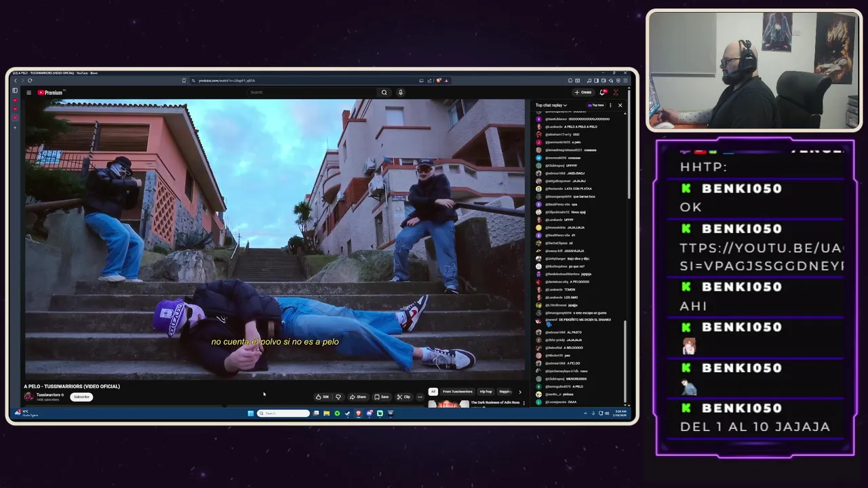Click chat message 'que barras loco'
This screenshot has height=488, width=868.
coord(583,197)
